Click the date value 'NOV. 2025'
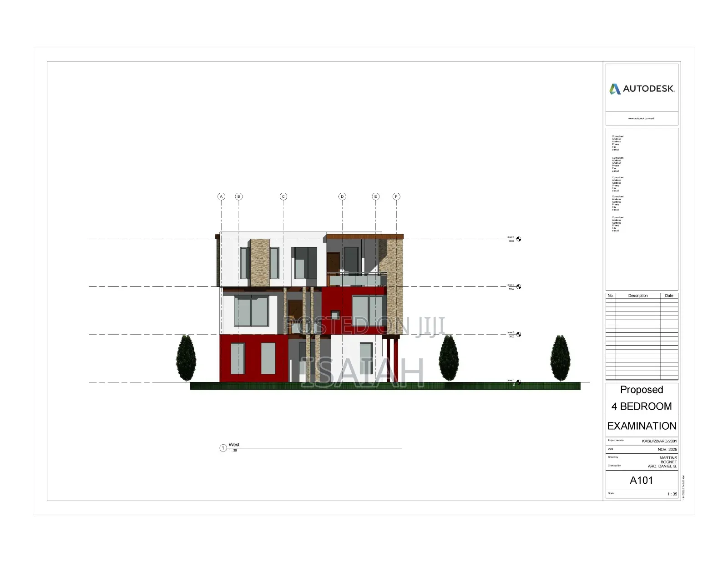The image size is (728, 562). 667,450
